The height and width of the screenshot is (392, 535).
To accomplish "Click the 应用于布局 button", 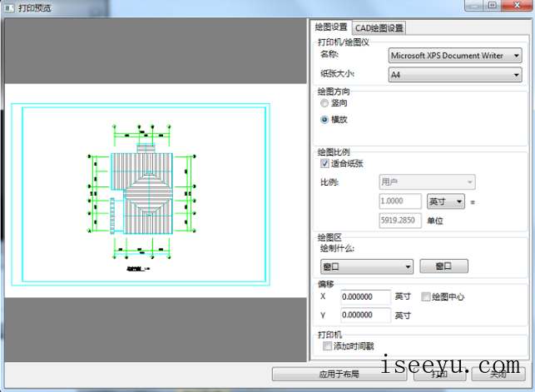I will point(339,374).
